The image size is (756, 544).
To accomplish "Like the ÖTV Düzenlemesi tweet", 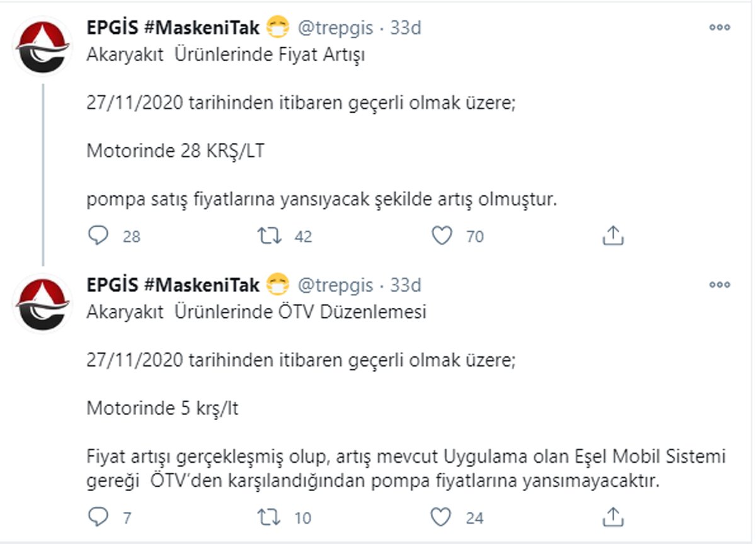I will pos(442,517).
